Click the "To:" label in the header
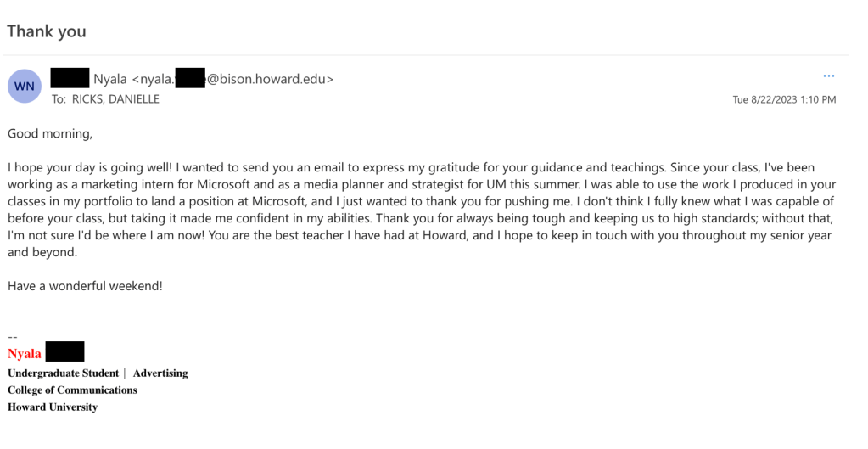Screen dimensions: 868x449 coord(59,99)
